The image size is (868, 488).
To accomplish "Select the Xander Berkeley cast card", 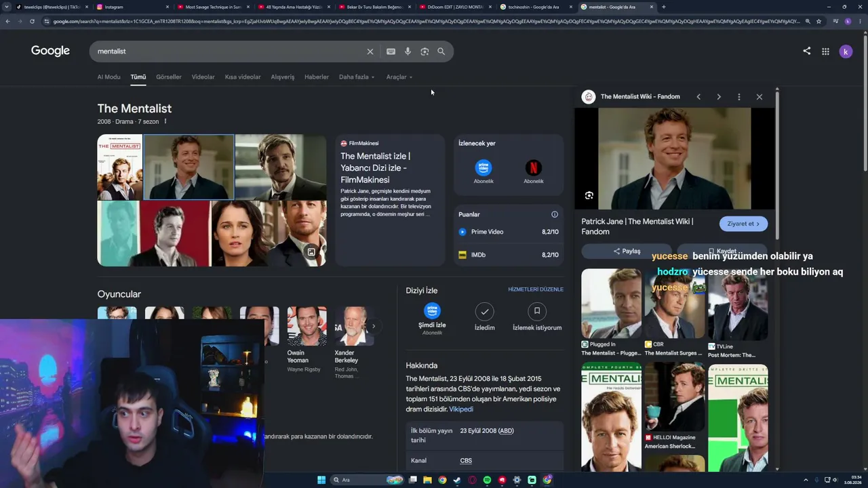I will pos(354,343).
